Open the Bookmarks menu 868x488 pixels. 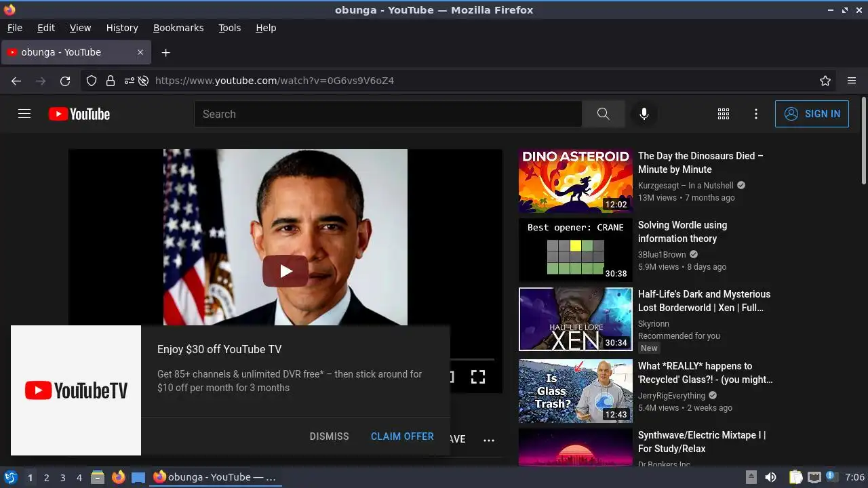(178, 28)
